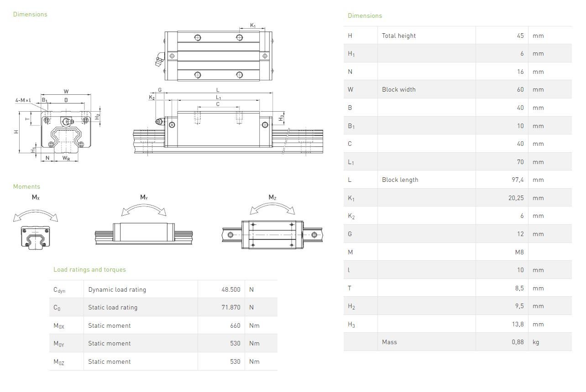This screenshot has width=586, height=392.
Task: Click the 'M0Y' symbol in the load table
Action: 59,344
